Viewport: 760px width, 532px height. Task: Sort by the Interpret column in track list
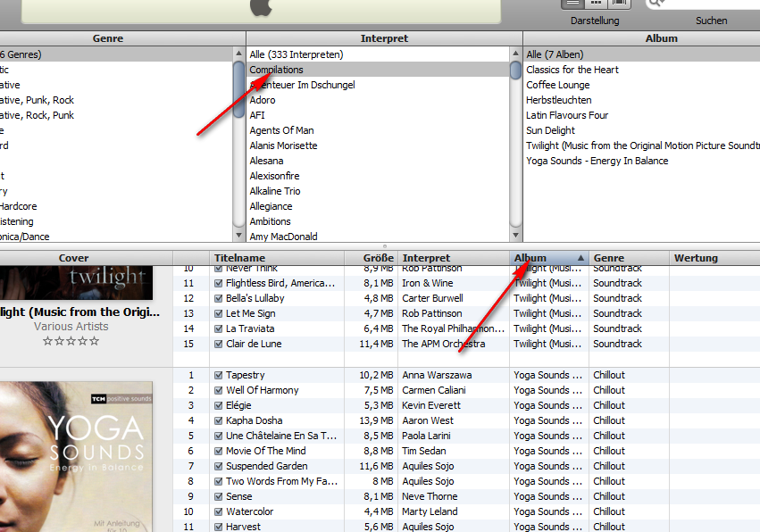pyautogui.click(x=453, y=258)
